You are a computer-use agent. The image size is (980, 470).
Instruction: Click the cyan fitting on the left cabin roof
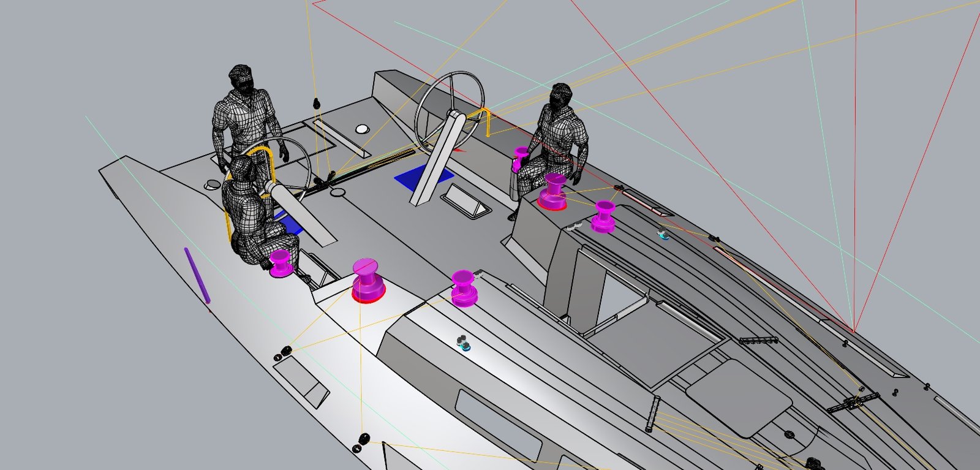tap(466, 347)
